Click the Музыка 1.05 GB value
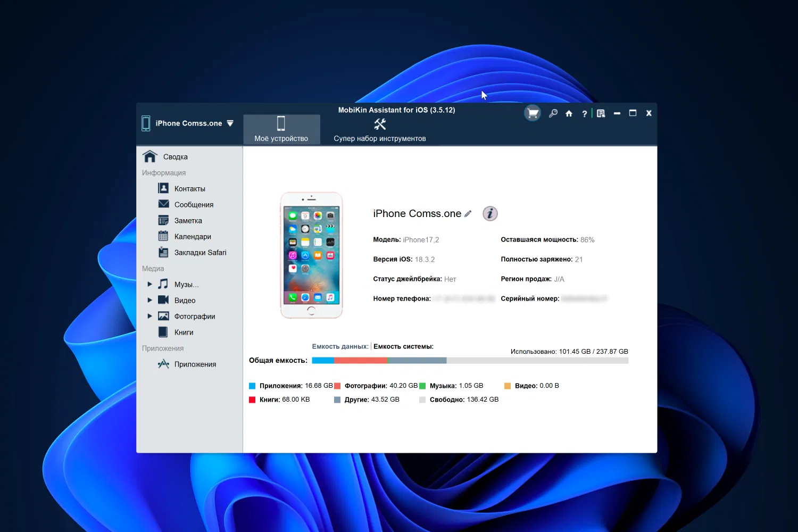 point(471,386)
